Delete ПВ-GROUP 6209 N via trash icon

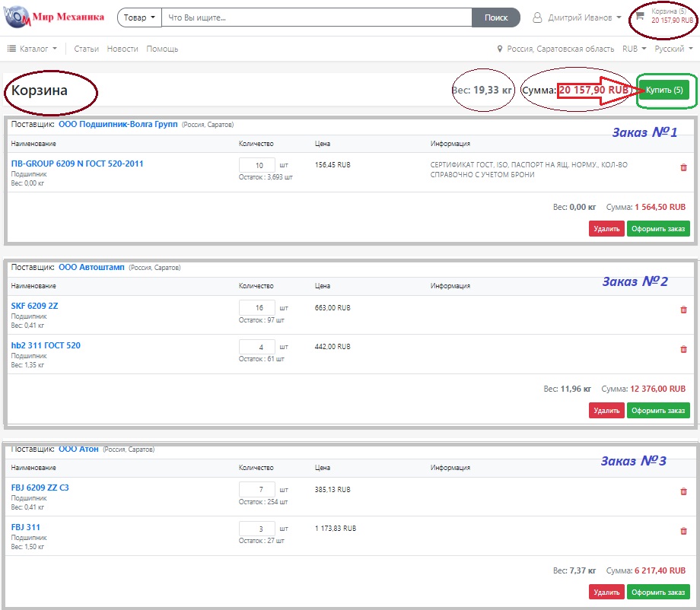pyautogui.click(x=683, y=167)
